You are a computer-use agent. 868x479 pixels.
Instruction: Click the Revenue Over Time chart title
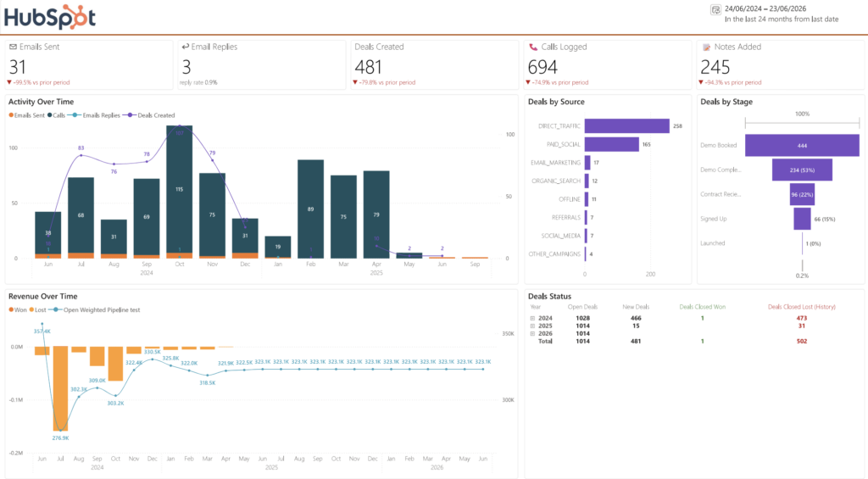point(42,296)
